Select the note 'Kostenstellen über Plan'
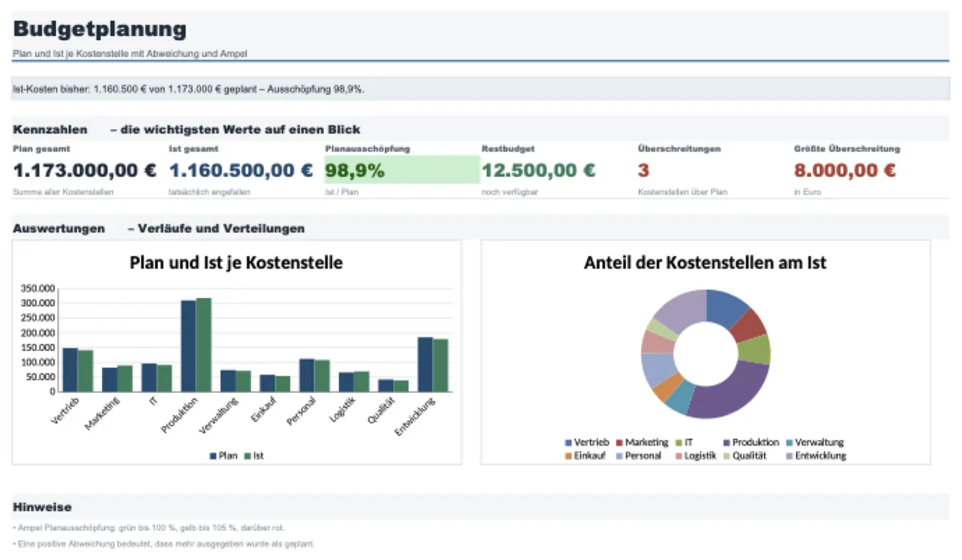 point(682,192)
